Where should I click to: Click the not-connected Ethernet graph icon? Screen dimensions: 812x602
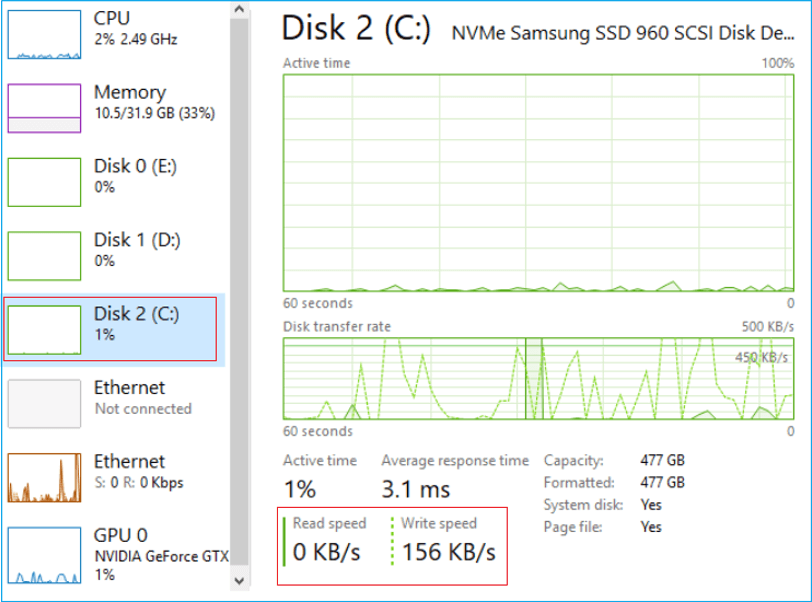point(44,404)
